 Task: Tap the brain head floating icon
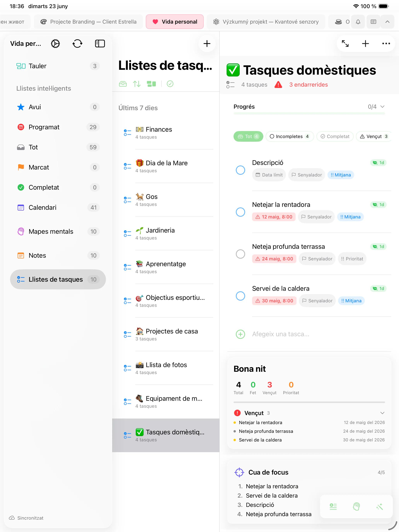356,506
